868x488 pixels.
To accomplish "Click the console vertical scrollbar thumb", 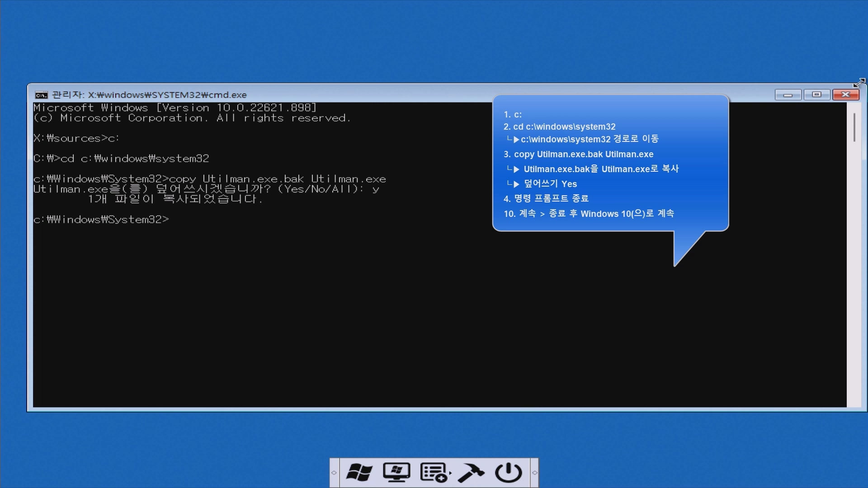I will pyautogui.click(x=854, y=127).
